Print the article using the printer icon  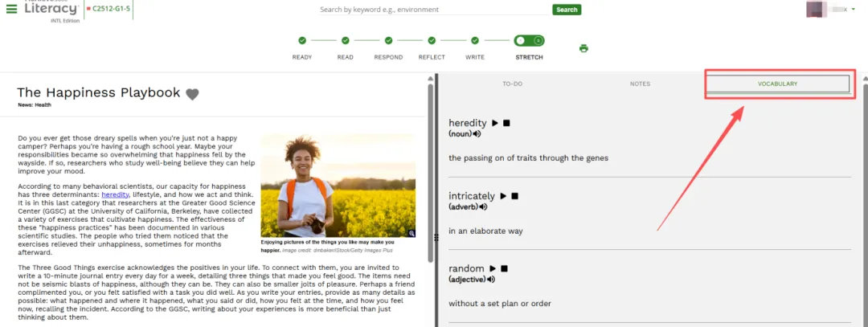tap(583, 48)
